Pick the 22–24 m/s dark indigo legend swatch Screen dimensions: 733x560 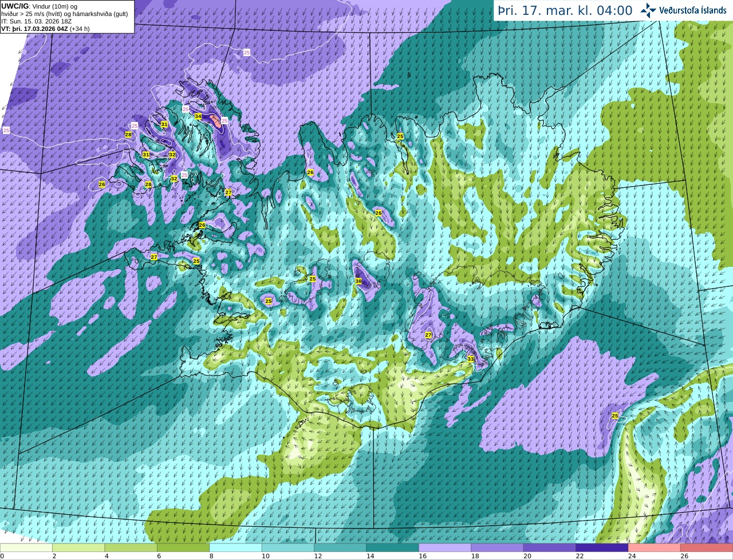(602, 548)
